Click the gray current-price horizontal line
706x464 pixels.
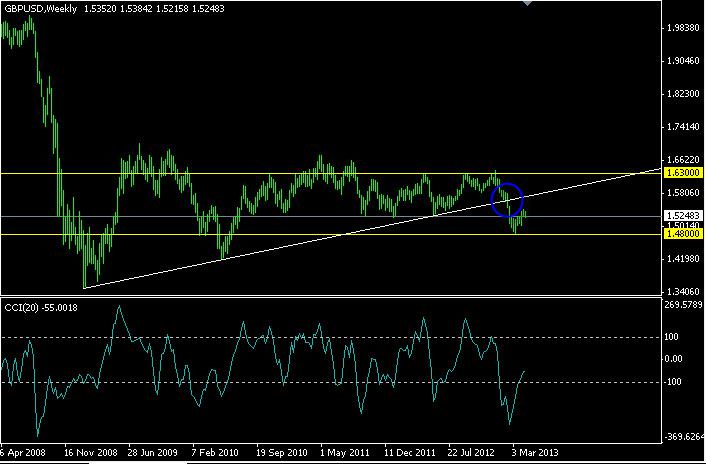coord(330,216)
